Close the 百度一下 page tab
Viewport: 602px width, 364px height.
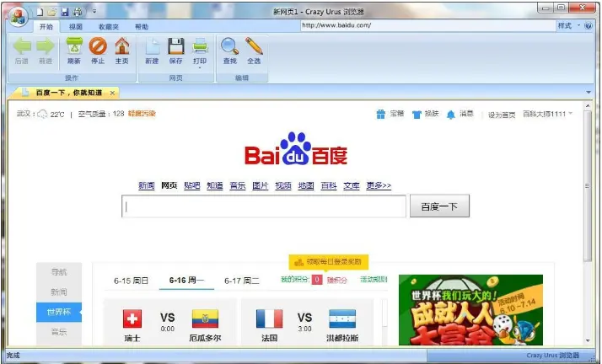112,93
